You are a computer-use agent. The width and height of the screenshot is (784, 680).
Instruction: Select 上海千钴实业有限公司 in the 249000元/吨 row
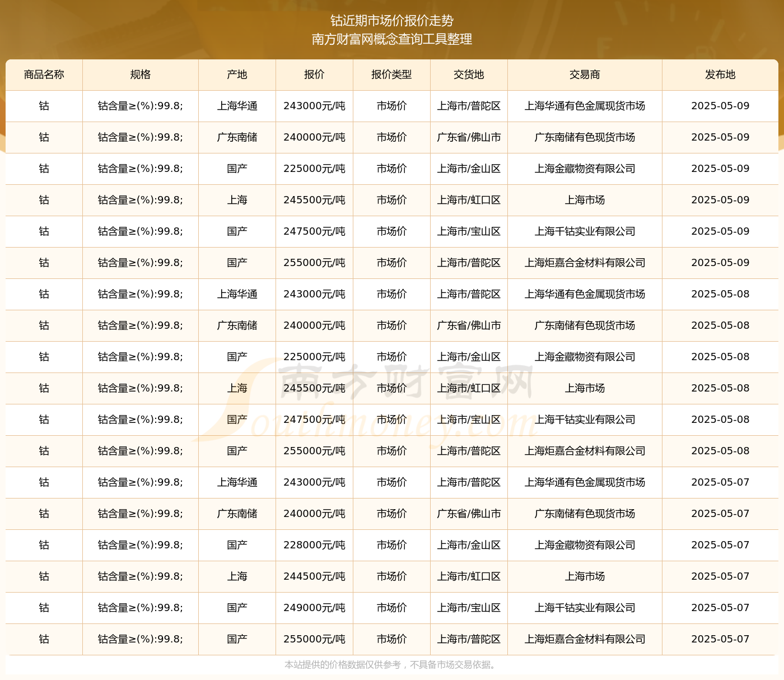pos(585,608)
